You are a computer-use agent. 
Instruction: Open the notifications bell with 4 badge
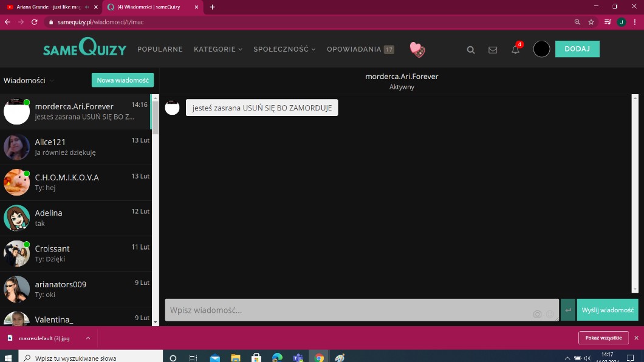[x=515, y=50]
